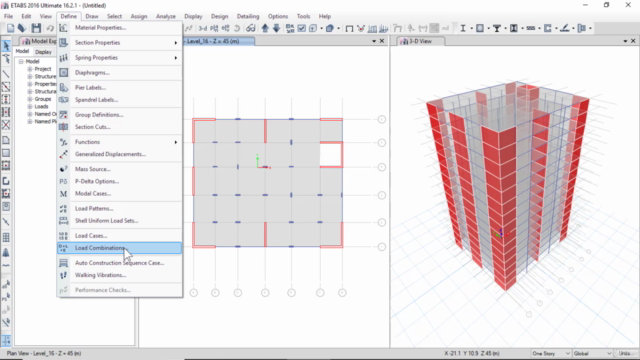Click the Save model icon
The width and height of the screenshot is (640, 360).
(36, 28)
